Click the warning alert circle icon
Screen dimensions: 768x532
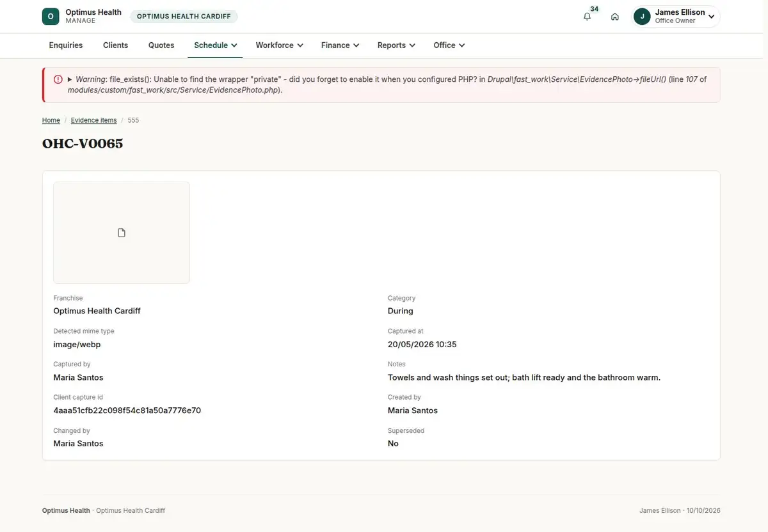(58, 79)
